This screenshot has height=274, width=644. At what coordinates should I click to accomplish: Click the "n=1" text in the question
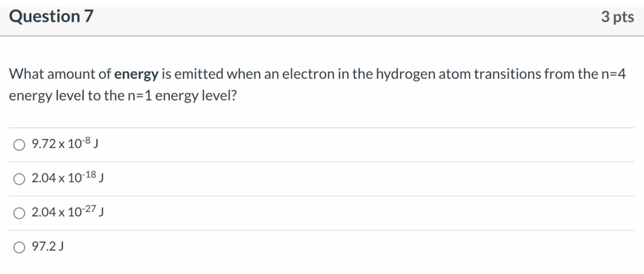point(140,96)
